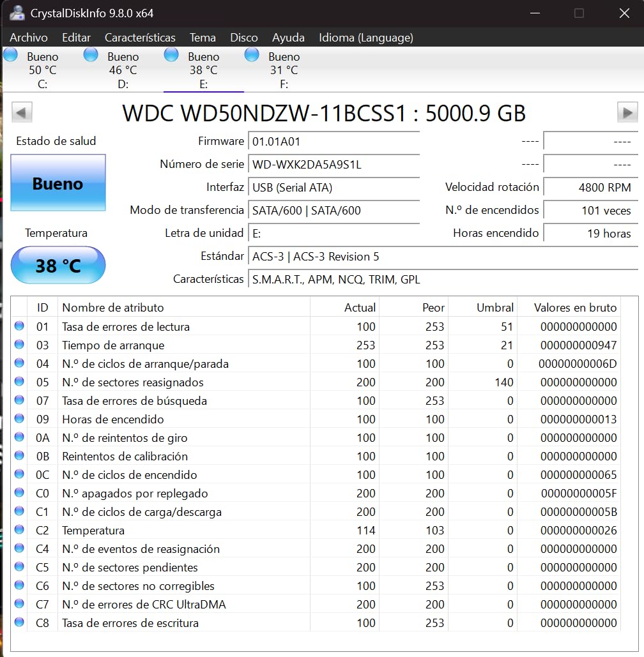Viewport: 644px width, 657px height.
Task: Click status dot of sectores pendientes row
Action: pos(19,566)
